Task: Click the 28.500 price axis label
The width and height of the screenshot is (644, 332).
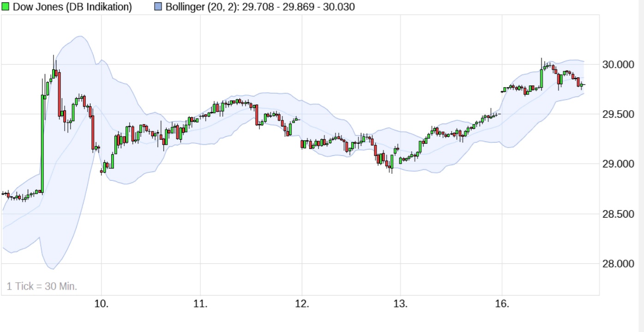Action: 618,213
